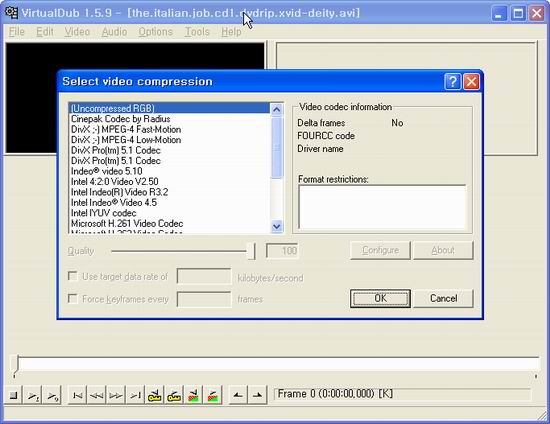550x424 pixels.
Task: Open the Tools menu
Action: 197,32
